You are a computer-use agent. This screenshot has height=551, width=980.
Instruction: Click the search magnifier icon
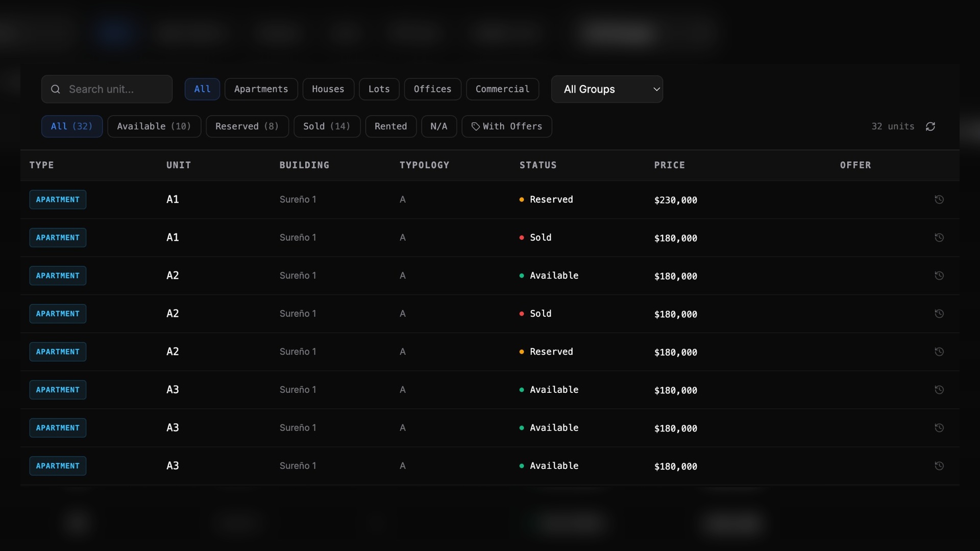56,89
